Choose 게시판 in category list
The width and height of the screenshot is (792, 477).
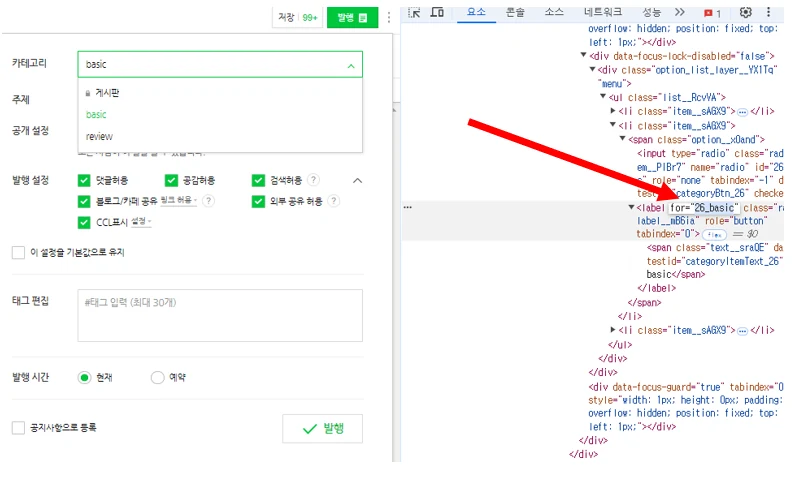click(x=220, y=93)
